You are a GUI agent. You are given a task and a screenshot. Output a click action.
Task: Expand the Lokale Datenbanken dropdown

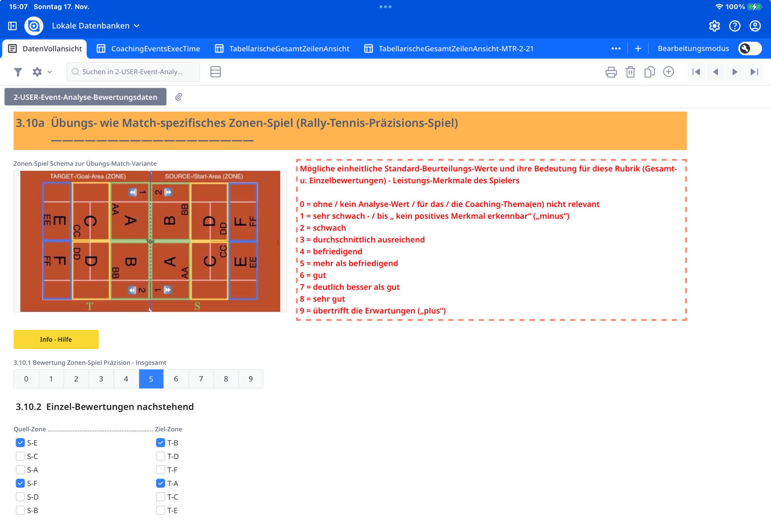[96, 26]
